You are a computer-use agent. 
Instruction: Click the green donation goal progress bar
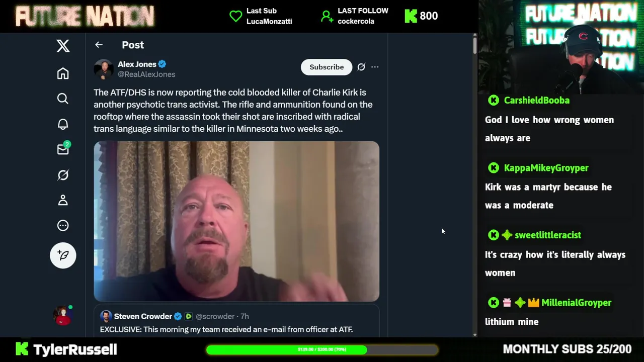tap(322, 349)
